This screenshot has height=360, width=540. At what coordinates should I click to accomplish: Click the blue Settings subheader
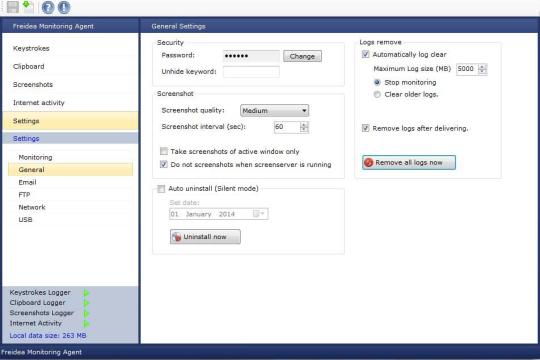tap(70, 138)
